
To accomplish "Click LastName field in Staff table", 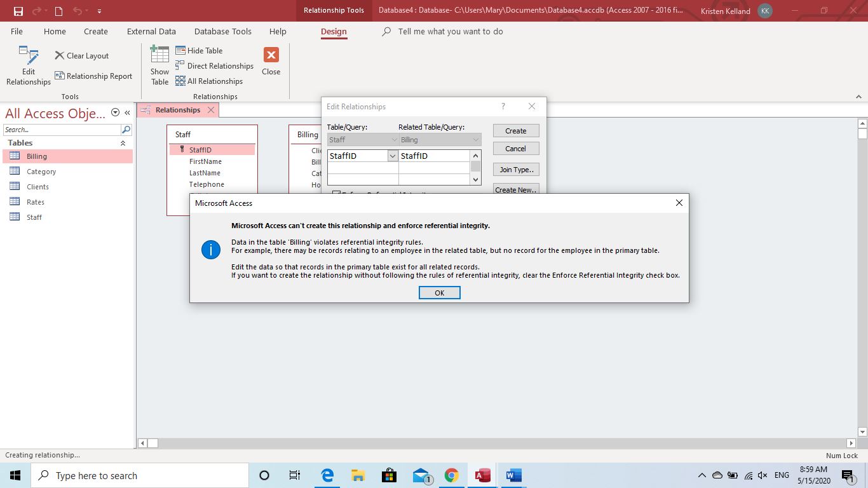I will [x=205, y=173].
